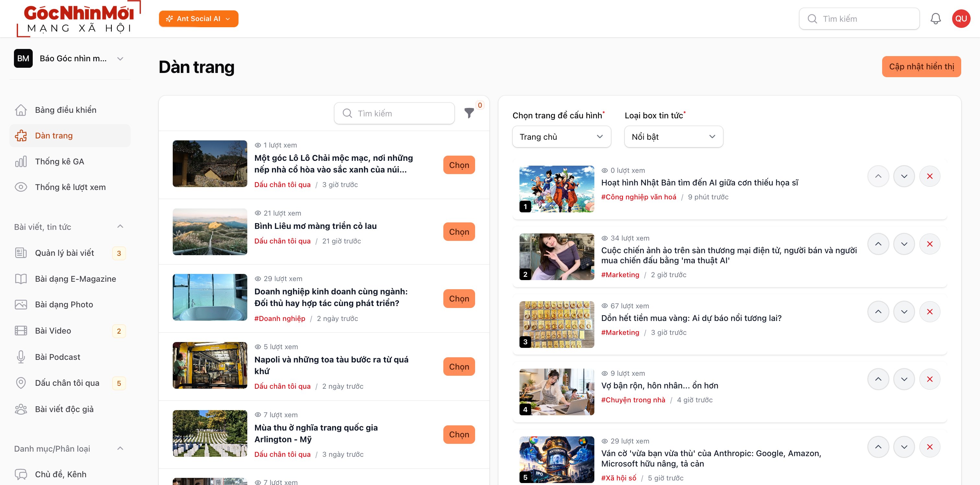Viewport: 980px width, 485px height.
Task: Open the Nổi bật box type dropdown
Action: click(674, 137)
